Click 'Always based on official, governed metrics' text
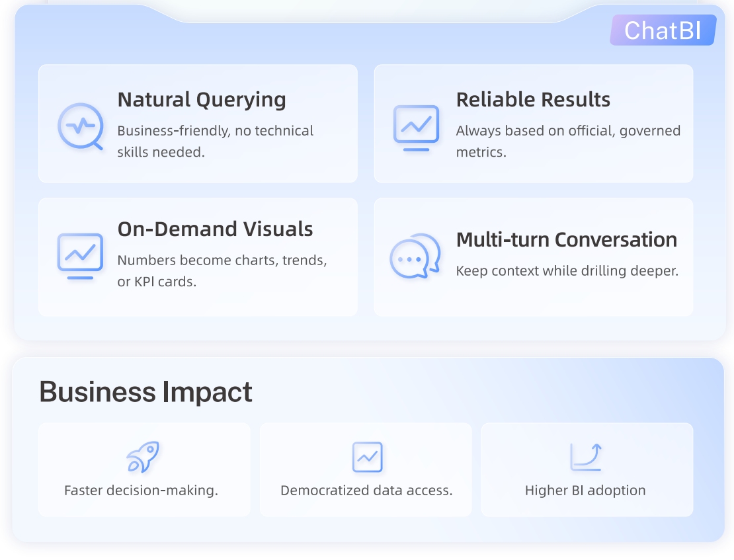 pyautogui.click(x=567, y=141)
